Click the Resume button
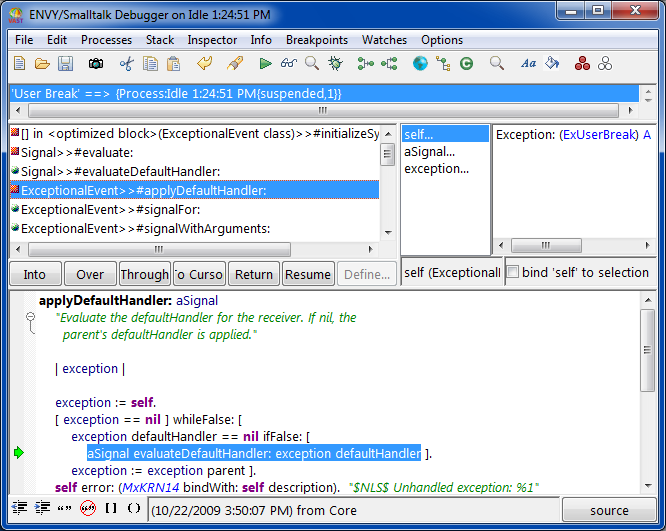 pos(308,274)
